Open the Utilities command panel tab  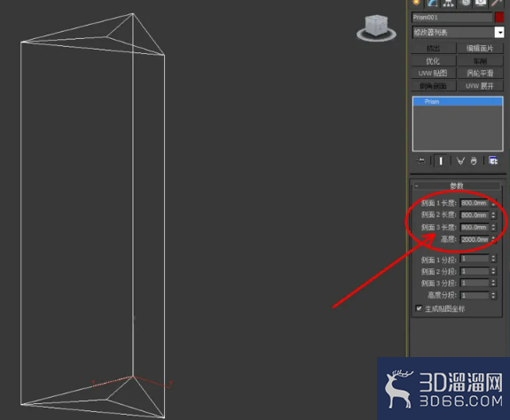497,3
